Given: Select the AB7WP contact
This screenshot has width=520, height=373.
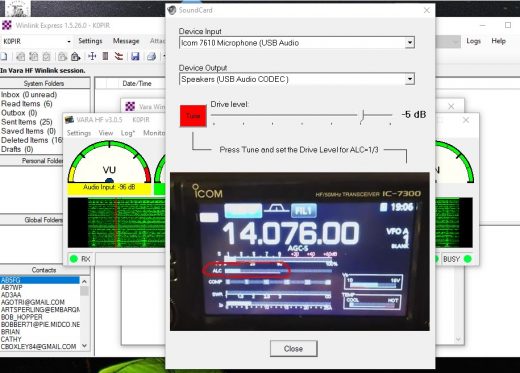Looking at the screenshot, I should [x=12, y=288].
